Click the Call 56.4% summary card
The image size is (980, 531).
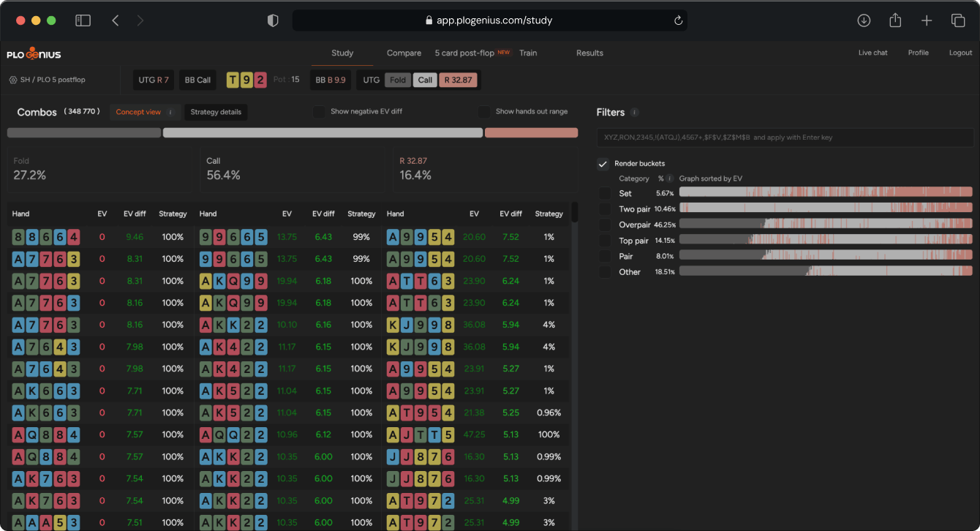(x=292, y=169)
